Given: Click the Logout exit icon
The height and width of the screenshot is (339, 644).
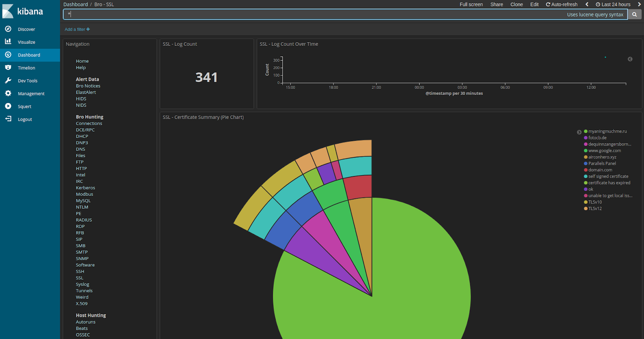Looking at the screenshot, I should tap(8, 119).
